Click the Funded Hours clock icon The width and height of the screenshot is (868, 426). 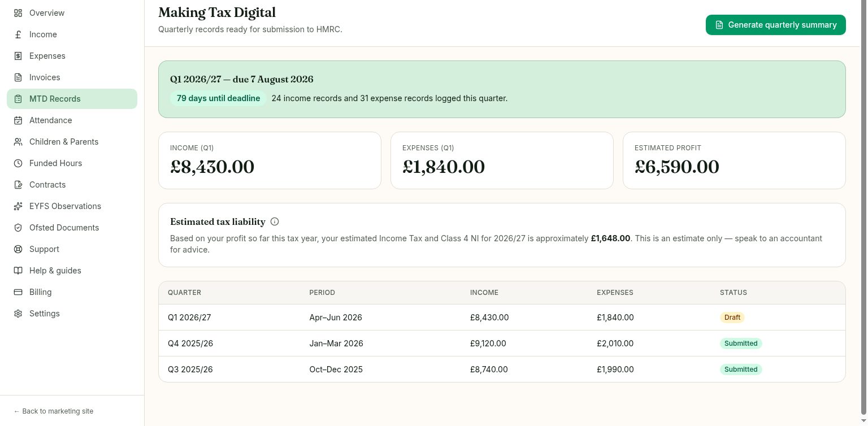pos(18,163)
